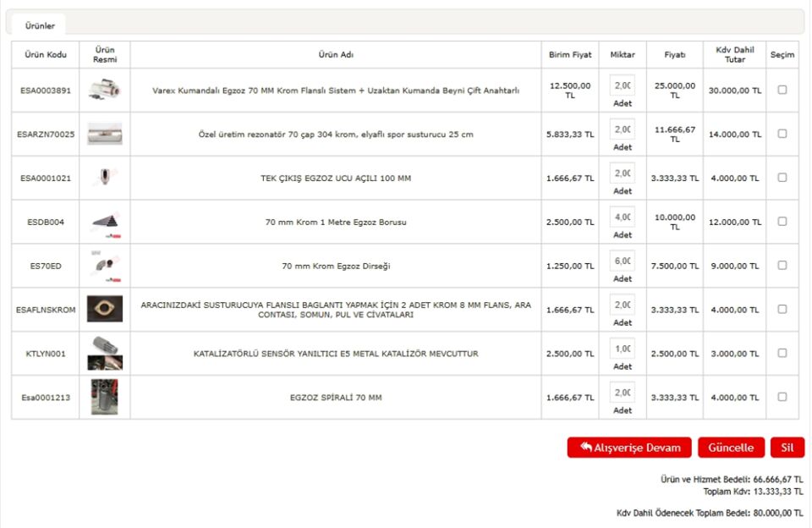Click the Ürün Adı column header
This screenshot has height=528, width=812.
click(336, 54)
